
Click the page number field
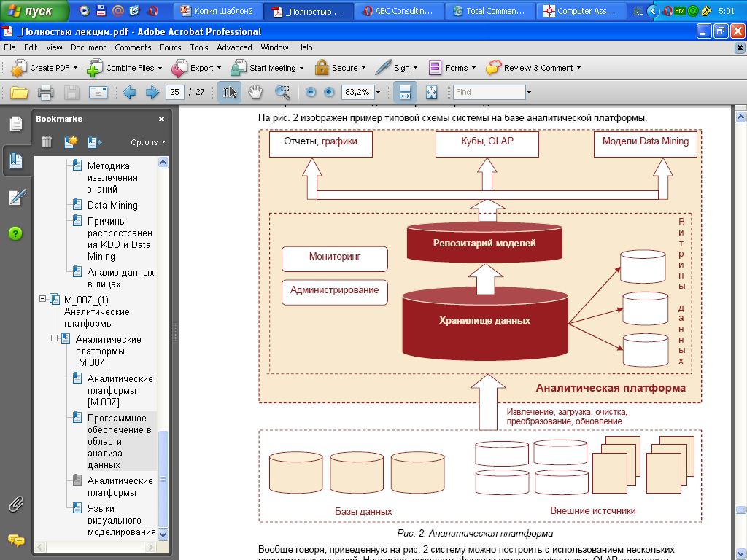click(x=175, y=92)
